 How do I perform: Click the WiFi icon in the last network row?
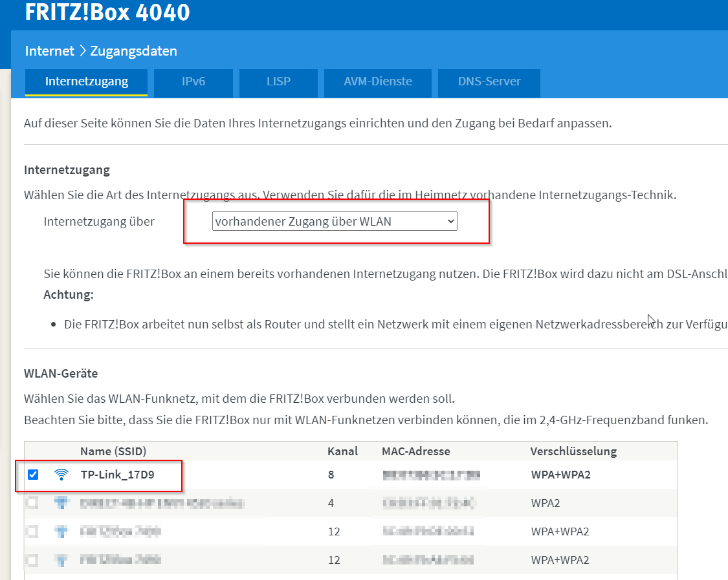point(61,560)
